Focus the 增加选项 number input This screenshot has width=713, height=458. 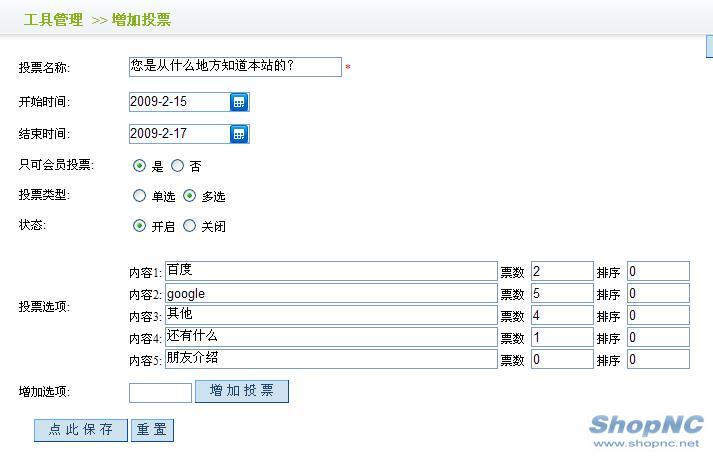(x=160, y=393)
